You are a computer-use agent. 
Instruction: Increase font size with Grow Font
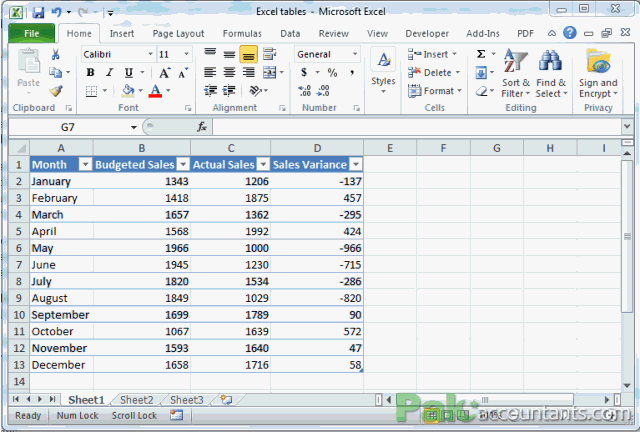coord(164,73)
